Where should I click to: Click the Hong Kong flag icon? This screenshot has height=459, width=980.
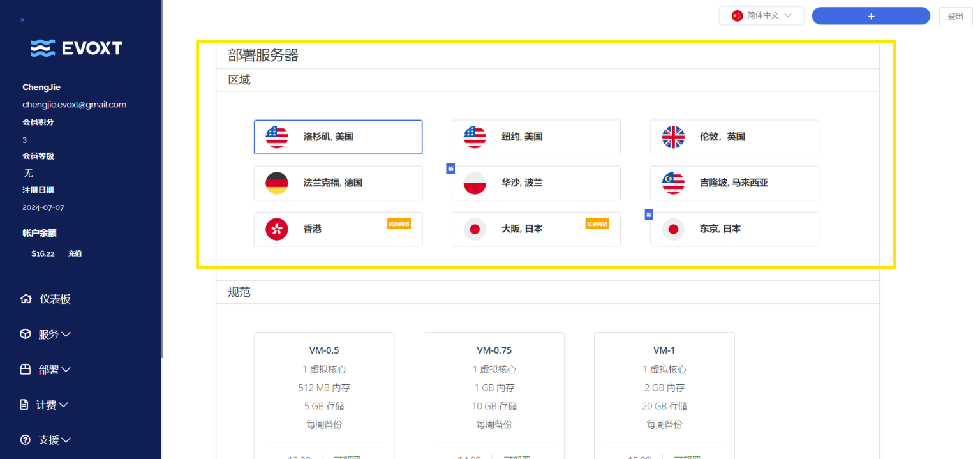tap(277, 229)
